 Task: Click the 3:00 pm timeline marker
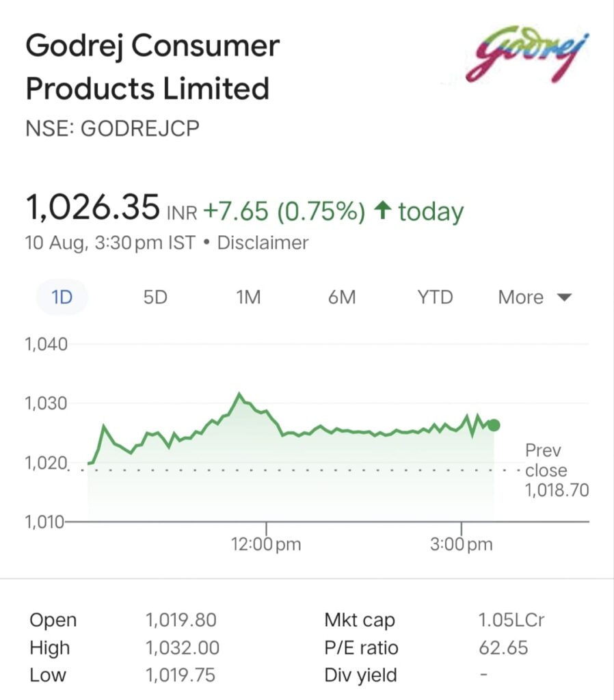pos(462,544)
